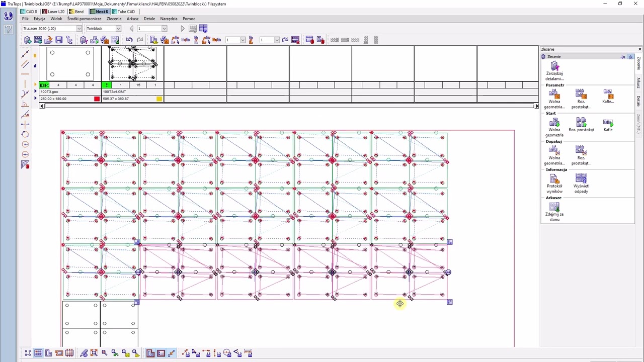This screenshot has height=362, width=644.
Task: Click the question mark help icon
Action: 8,29
